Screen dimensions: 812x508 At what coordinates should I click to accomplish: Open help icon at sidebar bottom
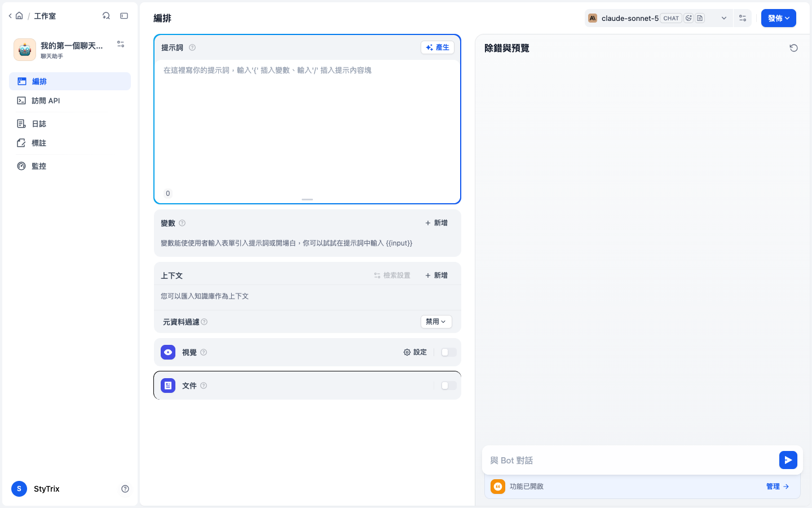coord(125,489)
